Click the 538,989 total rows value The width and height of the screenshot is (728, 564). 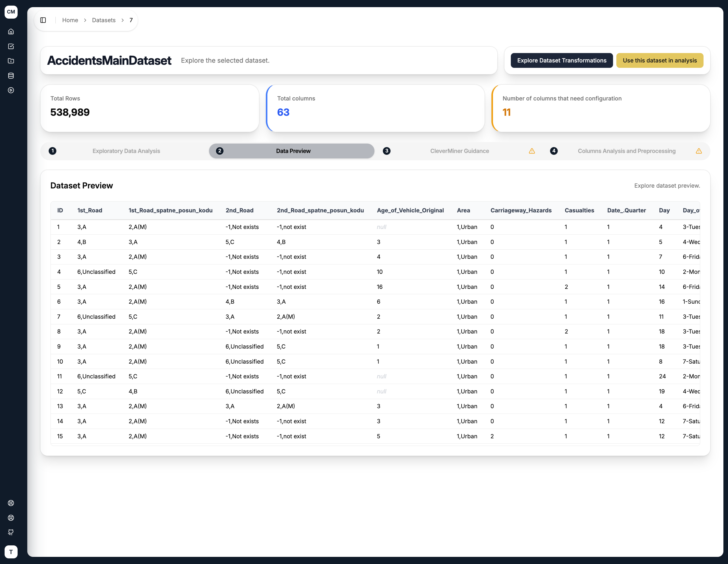pos(70,112)
